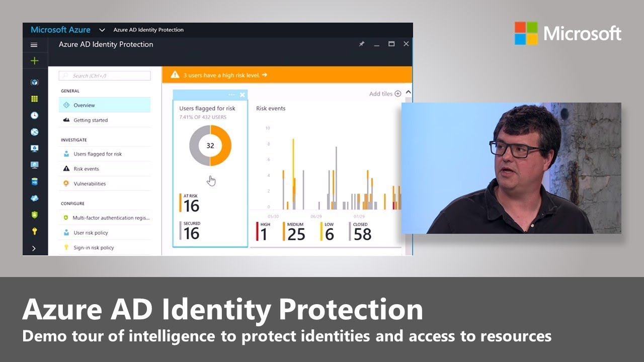Open the globe App Services sidebar icon
This screenshot has width=644, height=362.
(34, 132)
